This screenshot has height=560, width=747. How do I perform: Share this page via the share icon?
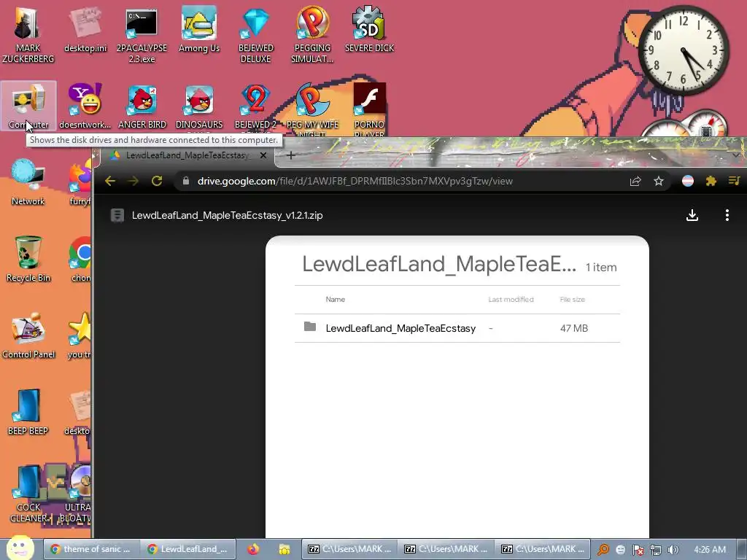pyautogui.click(x=635, y=181)
